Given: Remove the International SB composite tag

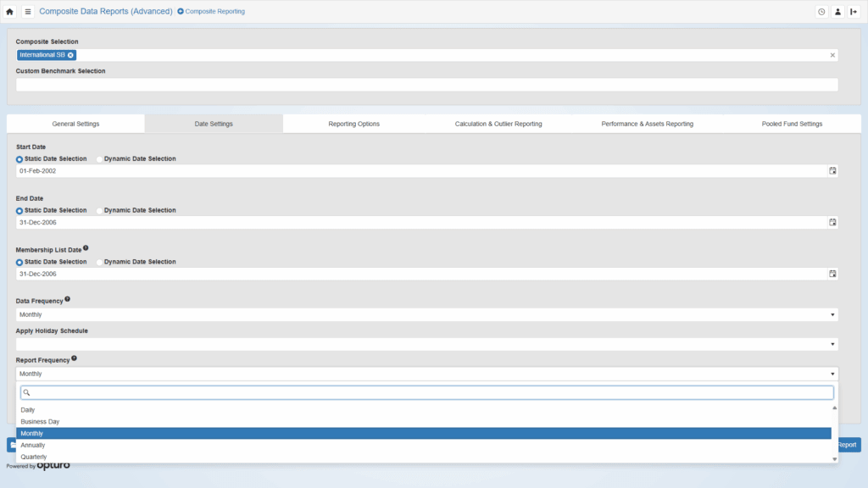Looking at the screenshot, I should 71,55.
